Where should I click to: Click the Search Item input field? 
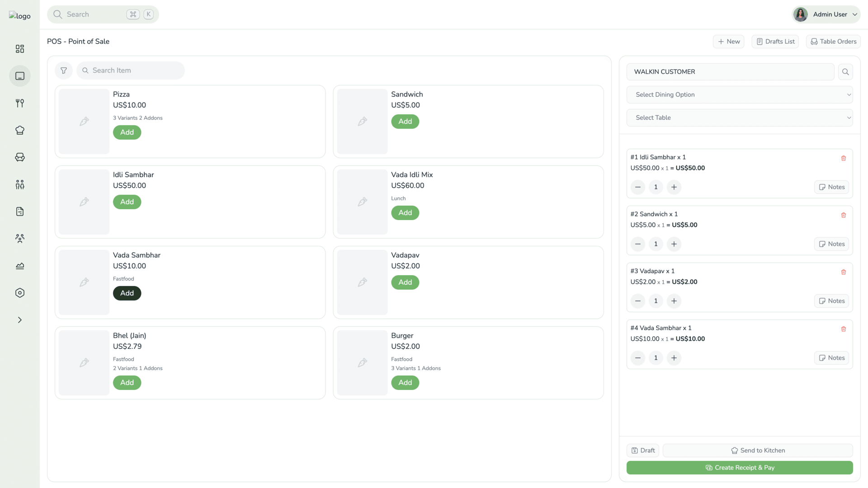(x=136, y=70)
